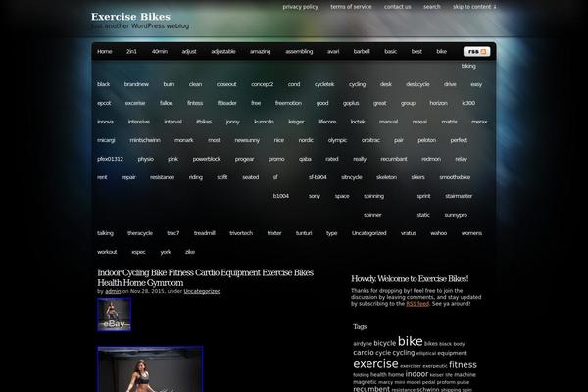Select the b1004 submenu item
Image resolution: width=588 pixels, height=392 pixels.
(281, 196)
